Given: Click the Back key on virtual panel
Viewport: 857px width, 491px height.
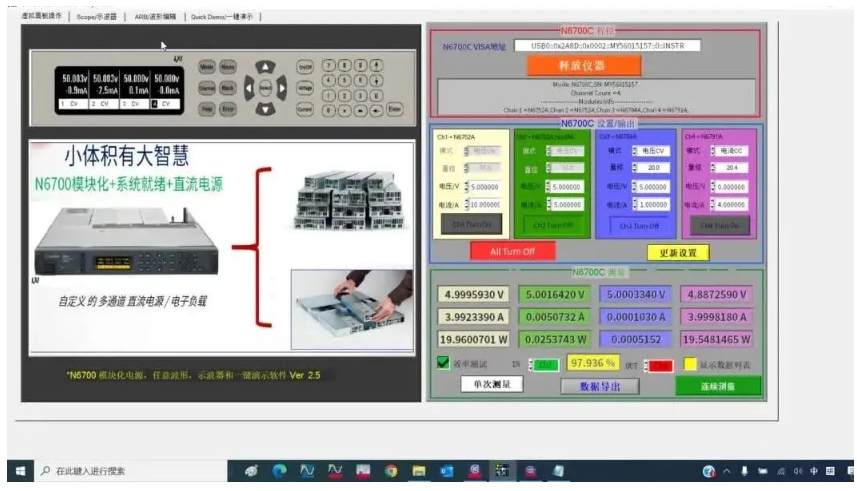Looking at the screenshot, I should click(x=228, y=88).
